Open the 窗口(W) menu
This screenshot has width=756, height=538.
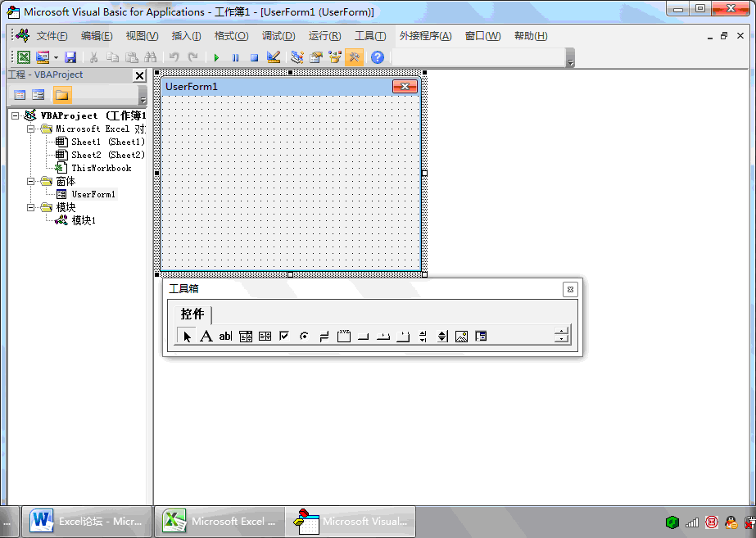482,36
